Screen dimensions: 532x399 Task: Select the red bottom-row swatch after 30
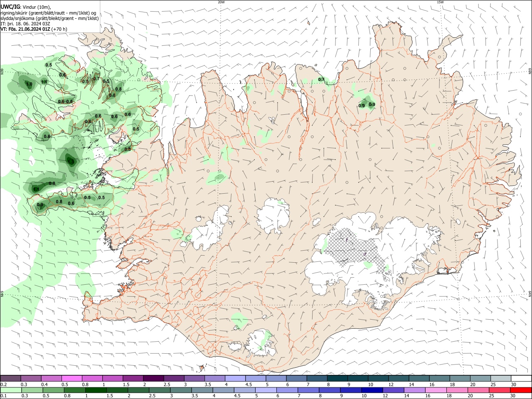(x=520, y=390)
